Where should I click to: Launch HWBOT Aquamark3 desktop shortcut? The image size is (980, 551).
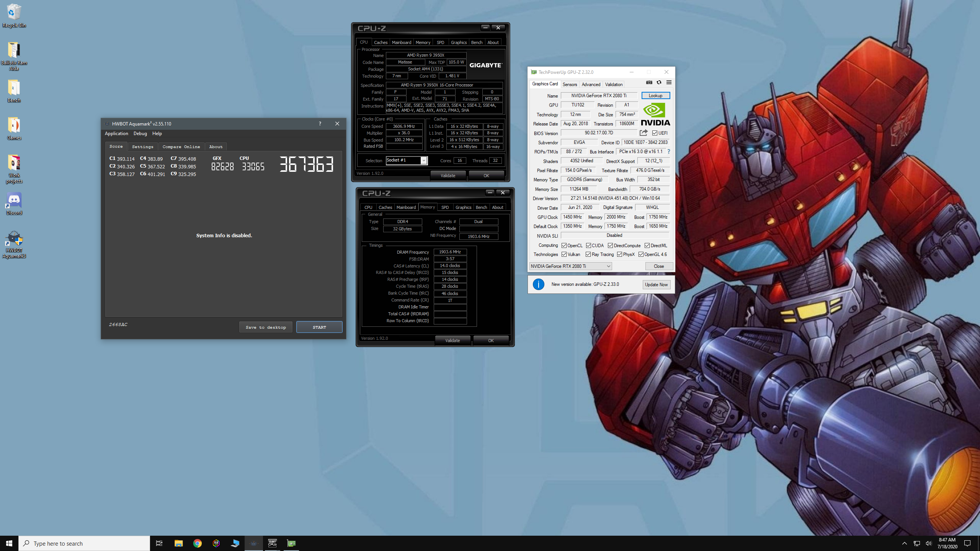[14, 244]
